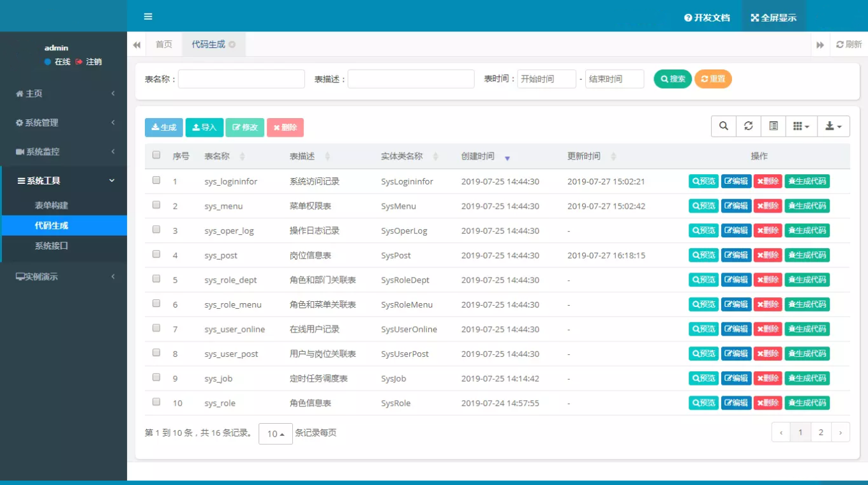Sort by 创建时间 column arrow
Screen dimensions: 868x485
point(507,158)
